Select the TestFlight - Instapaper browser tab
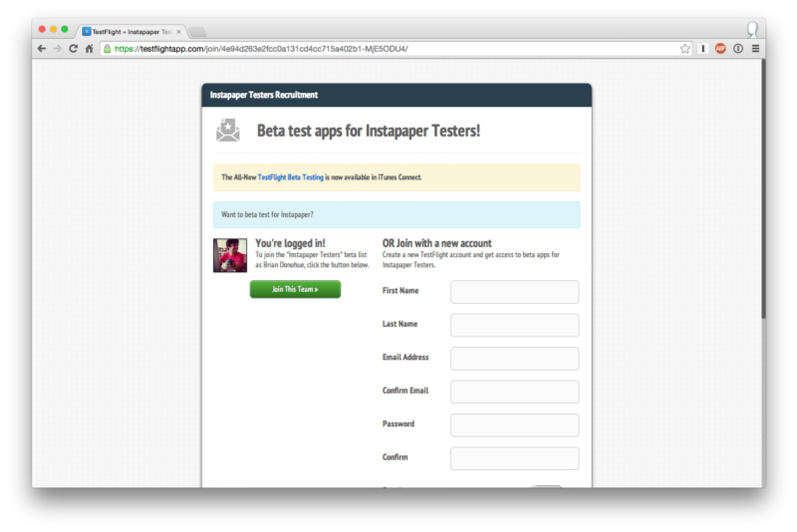Viewport: 797px width, 532px height. (x=132, y=32)
